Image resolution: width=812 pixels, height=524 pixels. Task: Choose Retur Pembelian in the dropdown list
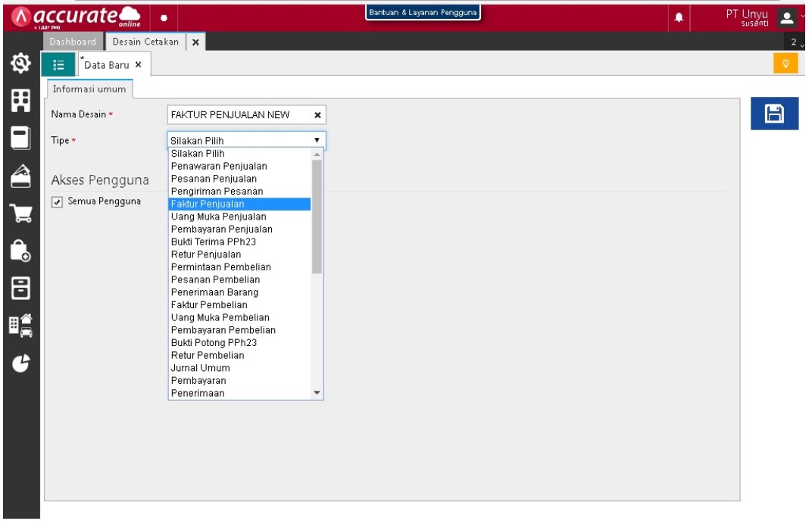point(207,355)
